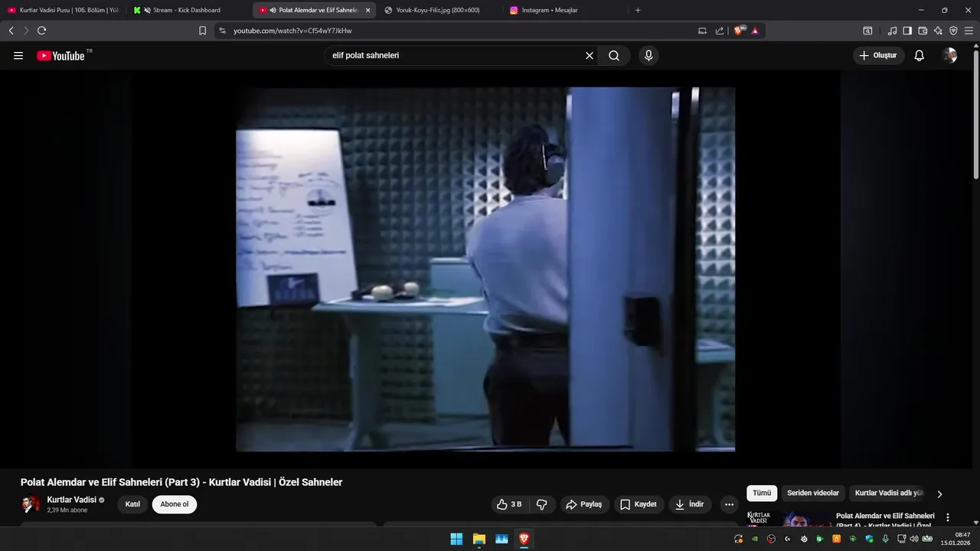The image size is (980, 551).
Task: Open the Part 4 suggested video thumbnail
Action: pyautogui.click(x=789, y=520)
